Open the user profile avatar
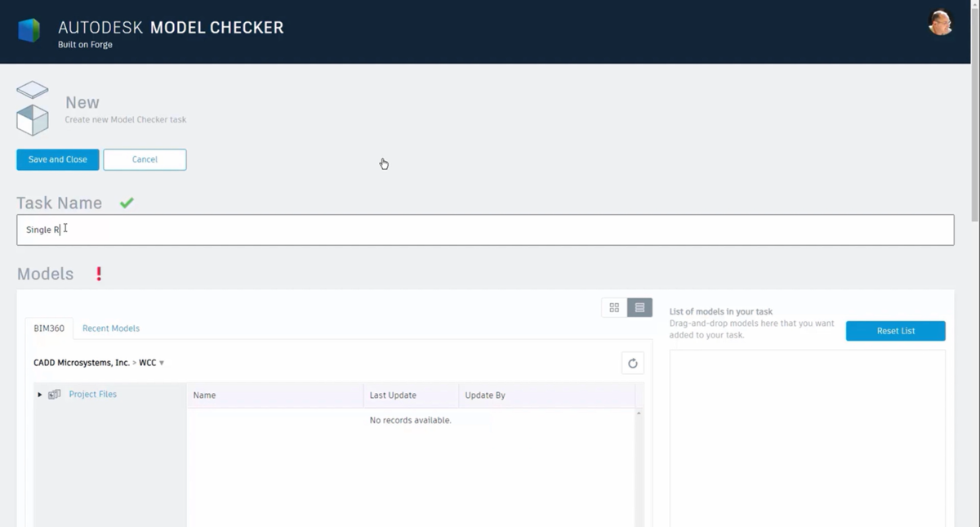Screen dimensions: 980x527 (940, 23)
